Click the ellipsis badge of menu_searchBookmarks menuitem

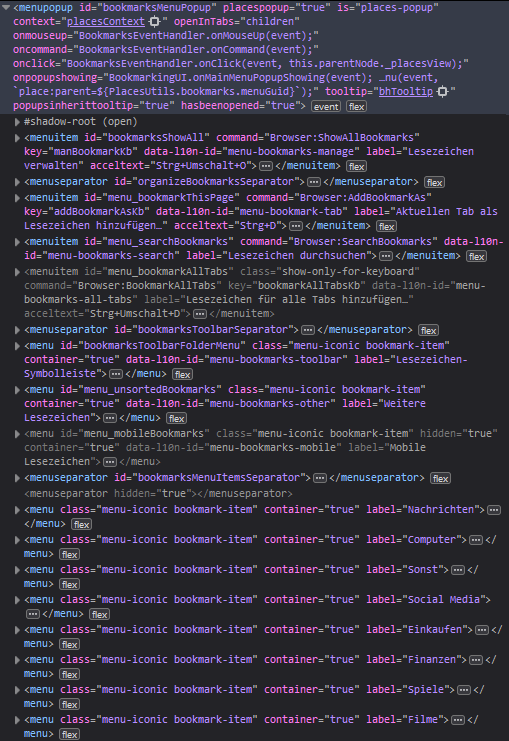click(386, 256)
